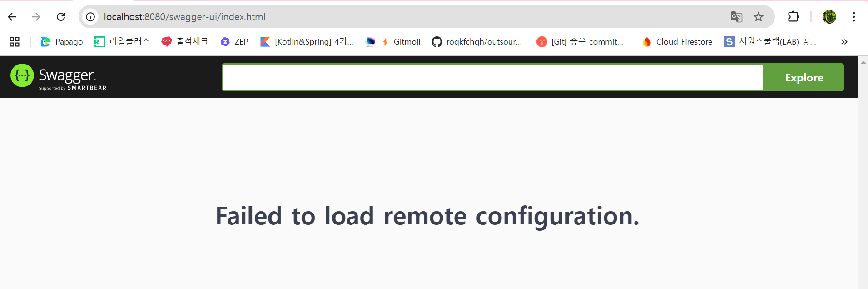Click the green Explore button
This screenshot has width=868, height=289.
pyautogui.click(x=804, y=78)
